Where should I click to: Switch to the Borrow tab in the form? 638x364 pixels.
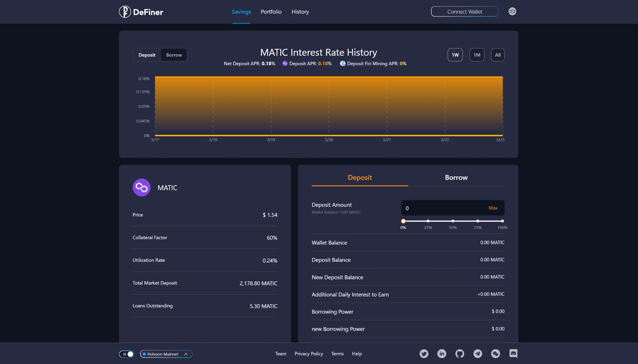(x=456, y=178)
